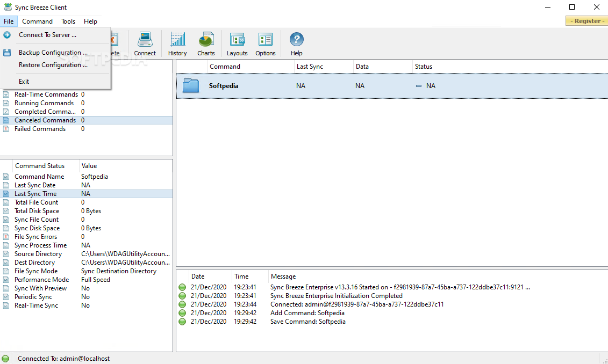Choose Backup Configuration menu entry
This screenshot has height=364, width=608.
pos(55,52)
